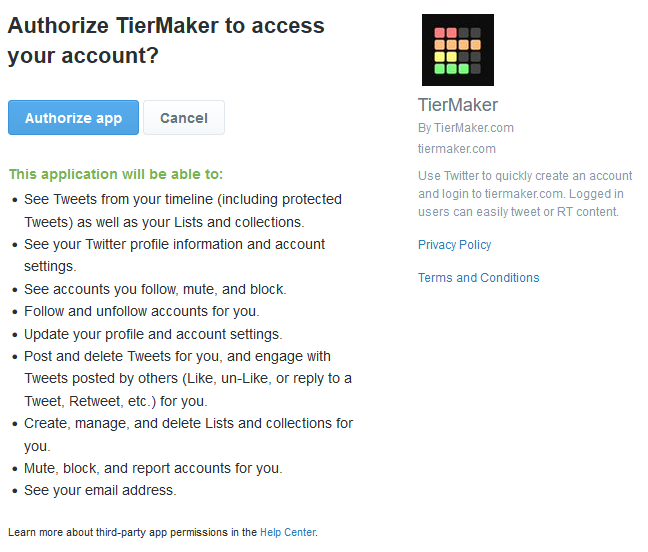Image resolution: width=648 pixels, height=552 pixels.
Task: Click the TierMaker app logo
Action: click(x=457, y=50)
